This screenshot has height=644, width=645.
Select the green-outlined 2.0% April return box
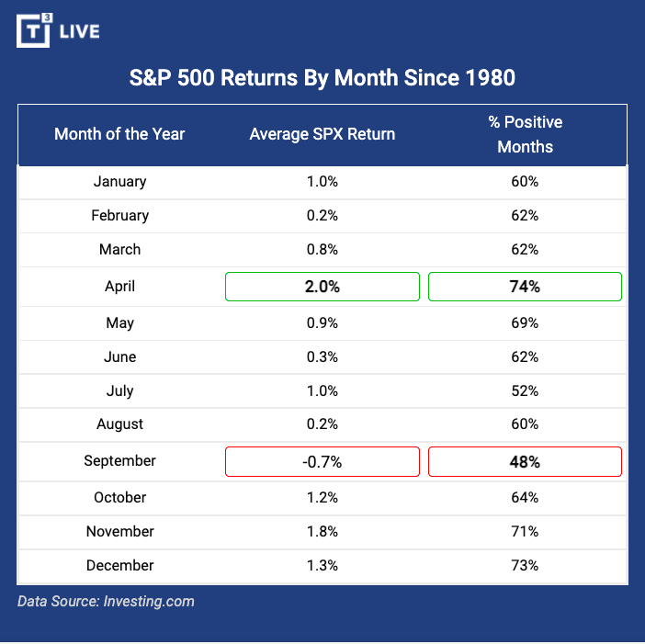click(322, 287)
